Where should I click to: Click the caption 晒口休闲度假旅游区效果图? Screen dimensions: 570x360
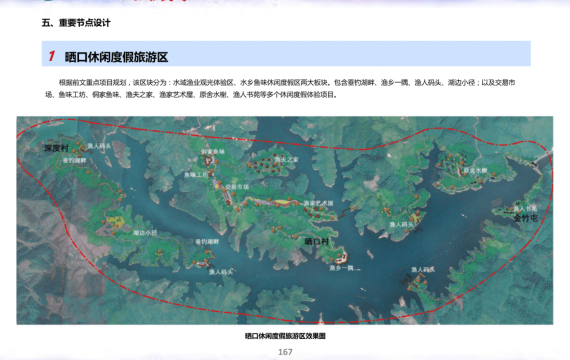pyautogui.click(x=285, y=336)
